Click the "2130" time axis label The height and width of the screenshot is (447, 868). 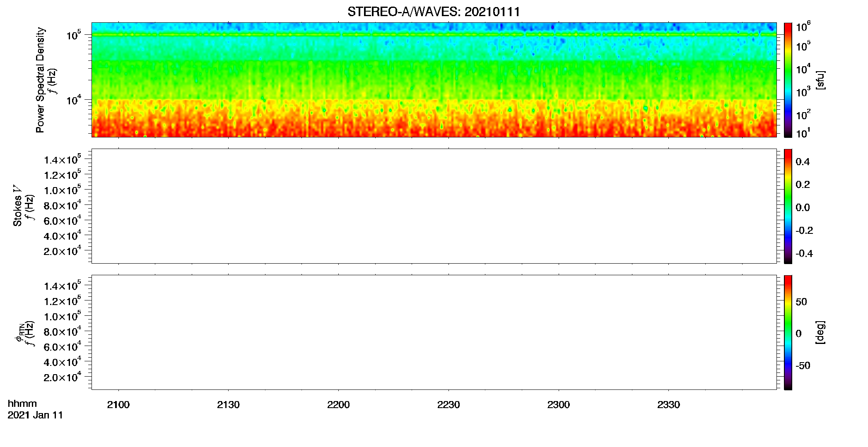[228, 405]
